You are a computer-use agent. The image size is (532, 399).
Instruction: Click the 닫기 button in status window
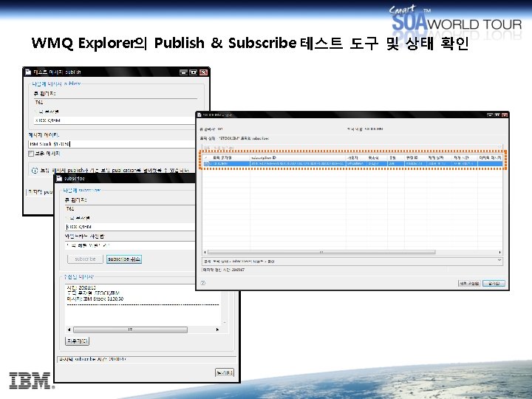click(494, 283)
